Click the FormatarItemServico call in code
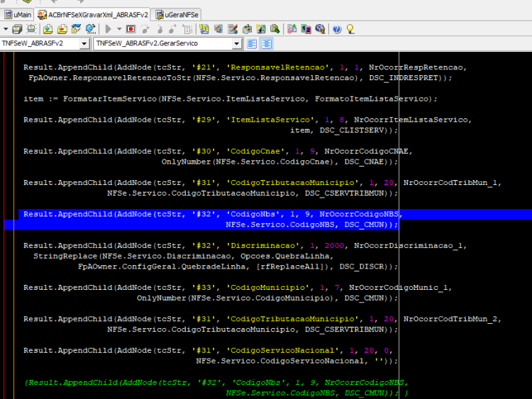This screenshot has height=399, width=532. point(109,99)
